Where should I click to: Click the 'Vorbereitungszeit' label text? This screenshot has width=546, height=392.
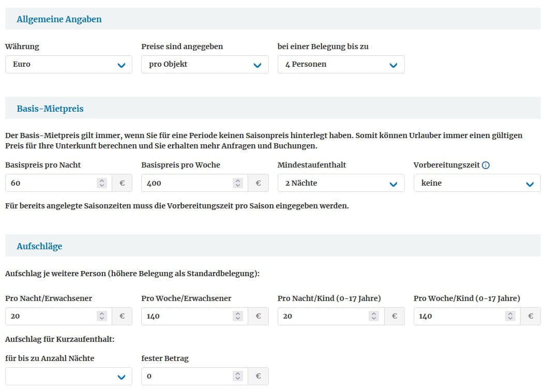coord(446,165)
